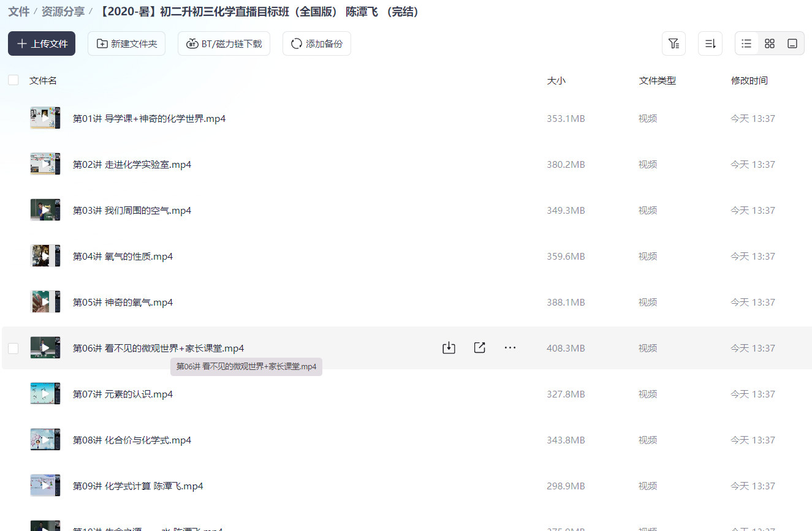Viewport: 812px width, 531px height.
Task: Sort files by 大小 column
Action: (x=556, y=80)
